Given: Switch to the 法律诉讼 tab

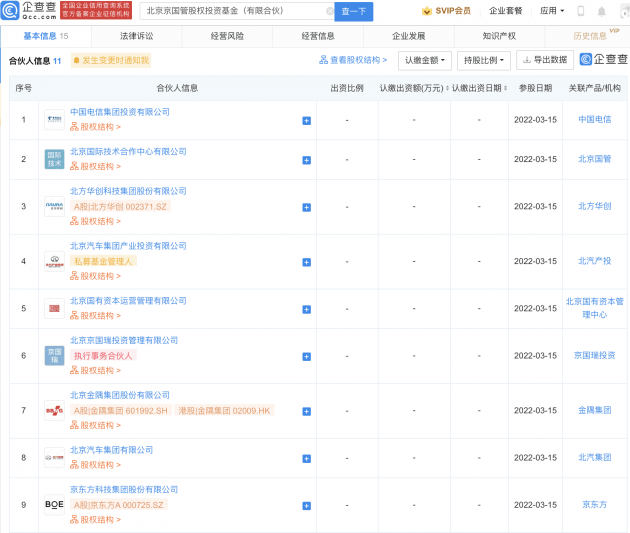Looking at the screenshot, I should [x=138, y=35].
